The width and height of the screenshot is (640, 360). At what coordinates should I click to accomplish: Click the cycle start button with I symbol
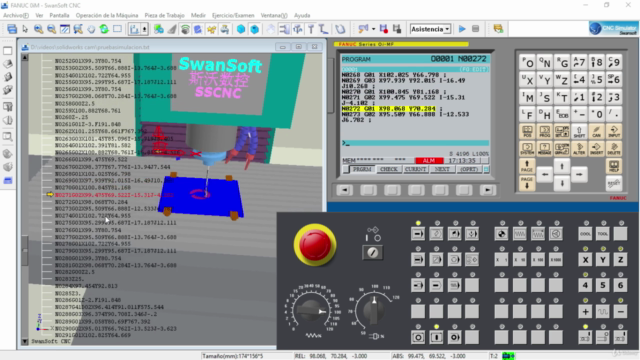[436, 338]
